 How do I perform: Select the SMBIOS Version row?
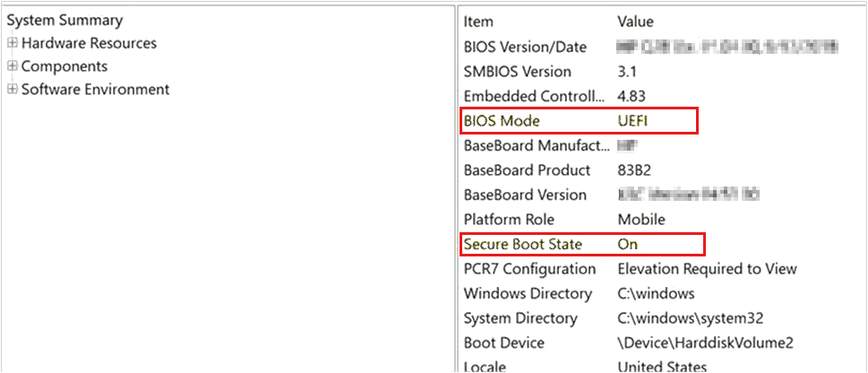pos(517,72)
